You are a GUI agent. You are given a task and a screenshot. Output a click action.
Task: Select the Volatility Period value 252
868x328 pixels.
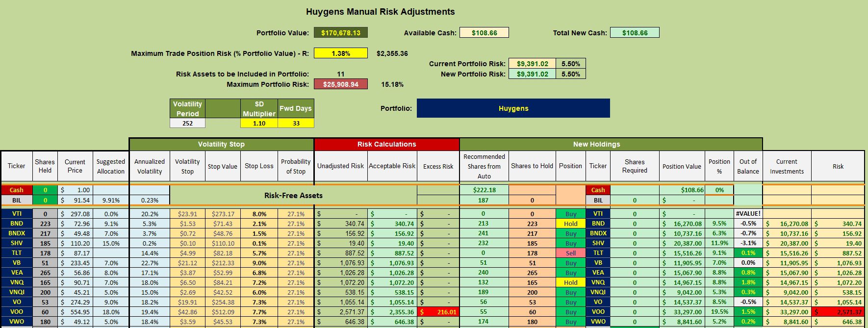click(x=187, y=123)
